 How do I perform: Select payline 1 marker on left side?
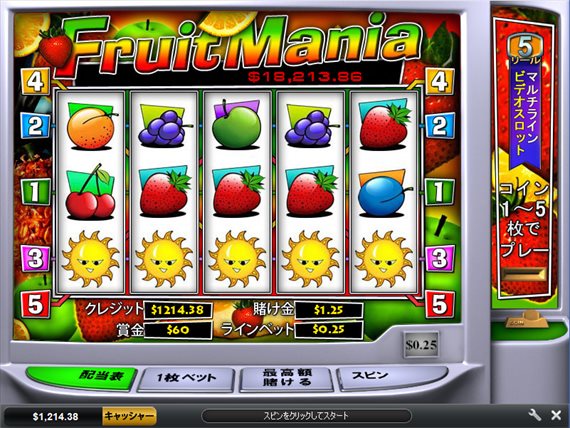click(x=35, y=192)
